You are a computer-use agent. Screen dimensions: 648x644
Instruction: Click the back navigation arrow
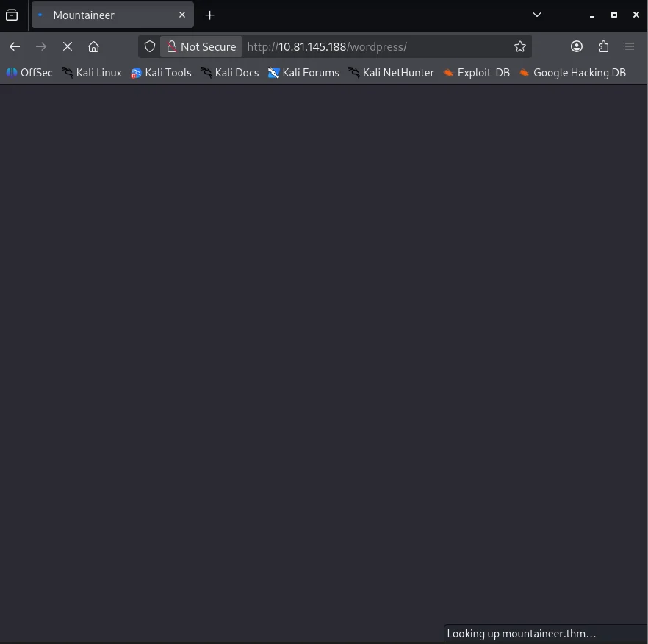coord(15,46)
